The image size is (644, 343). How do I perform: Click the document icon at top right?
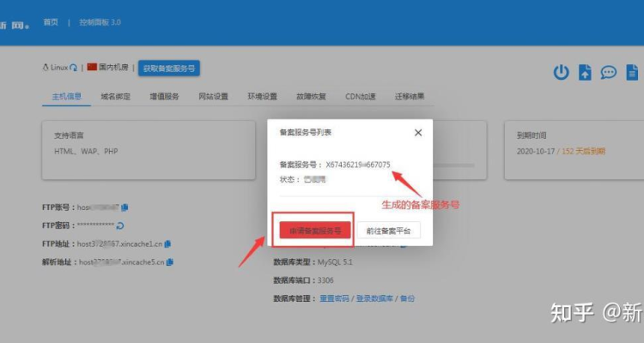[x=632, y=72]
